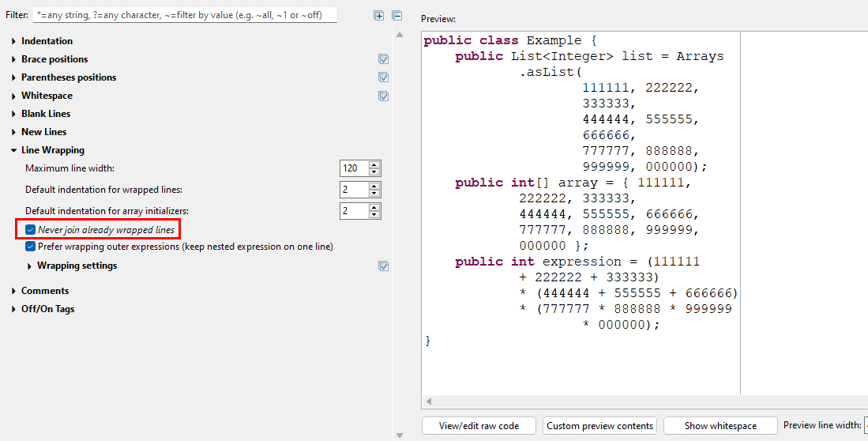Click the Show whitespace button
The height and width of the screenshot is (441, 868).
click(720, 426)
